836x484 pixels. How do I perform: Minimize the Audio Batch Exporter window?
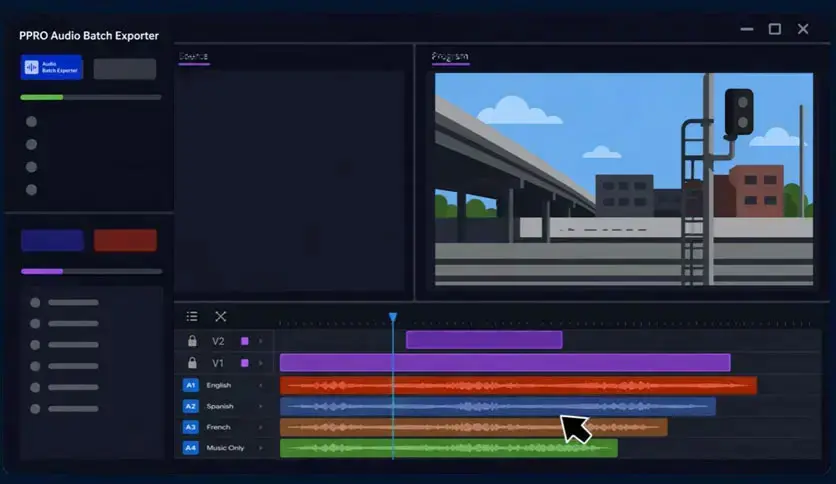tap(747, 29)
